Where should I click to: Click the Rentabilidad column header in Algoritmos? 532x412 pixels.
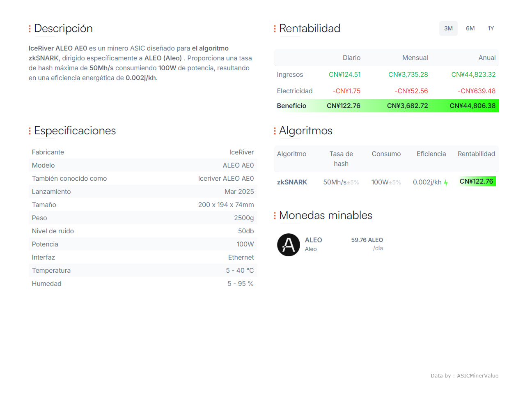click(476, 154)
